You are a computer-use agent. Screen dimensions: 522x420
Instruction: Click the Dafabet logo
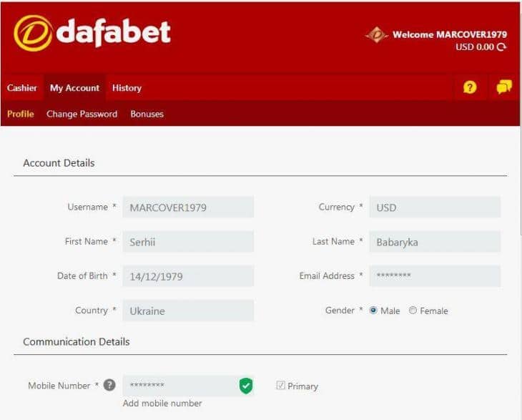tap(92, 33)
